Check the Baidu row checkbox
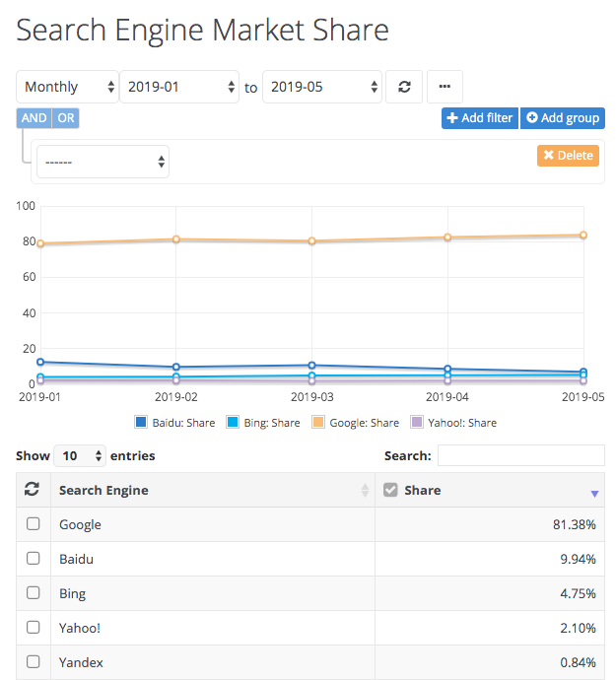The image size is (616, 680). 33,558
